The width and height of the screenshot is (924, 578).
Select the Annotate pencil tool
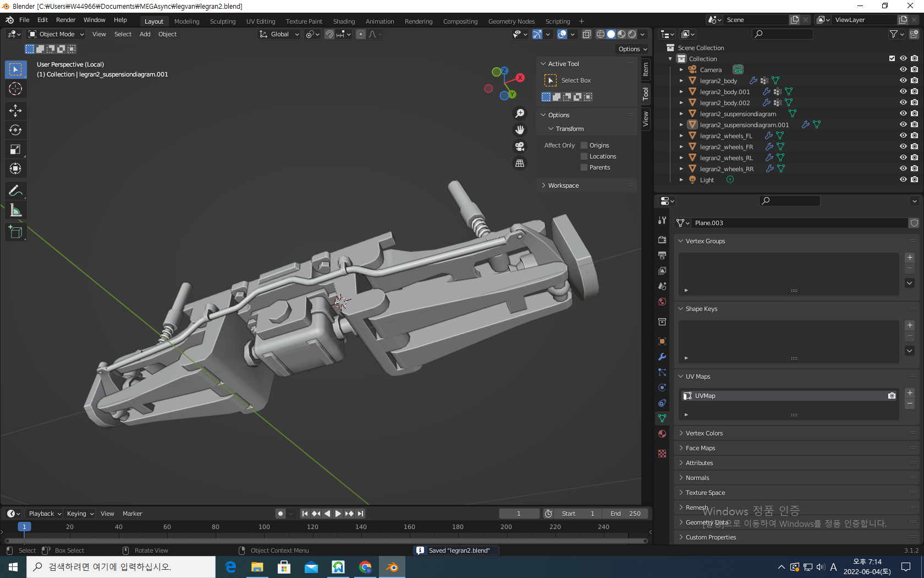[15, 191]
